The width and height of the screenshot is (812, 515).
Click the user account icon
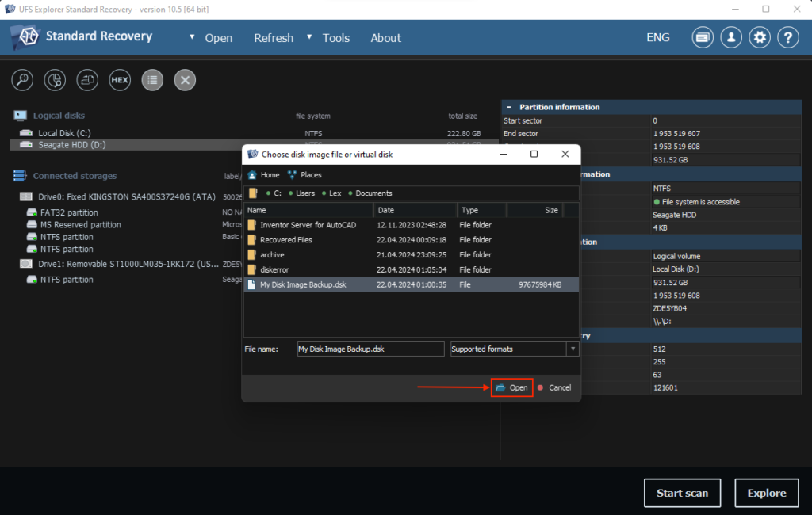[x=731, y=37]
